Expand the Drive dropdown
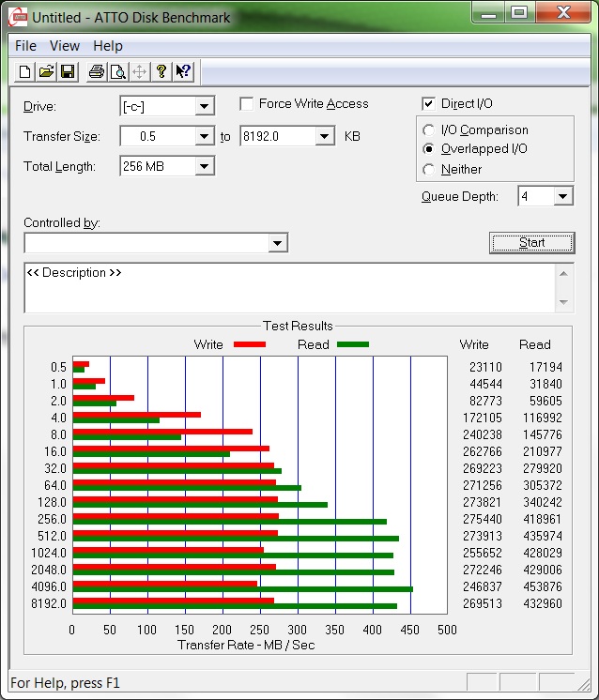The width and height of the screenshot is (599, 700). point(204,106)
